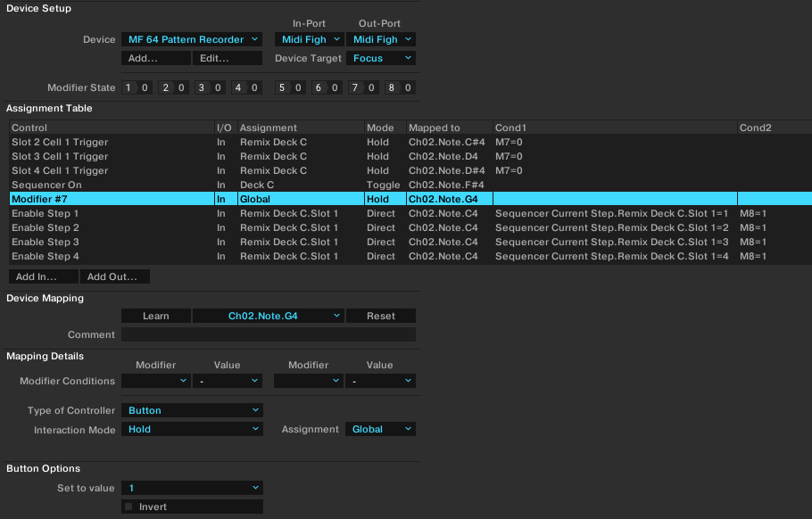
Task: Sort by the Control column header
Action: (112, 128)
